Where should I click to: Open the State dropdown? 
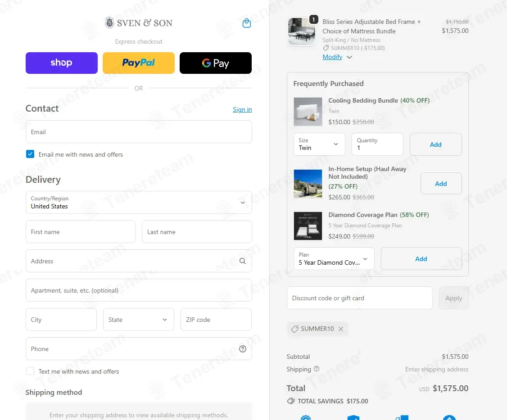tap(138, 320)
